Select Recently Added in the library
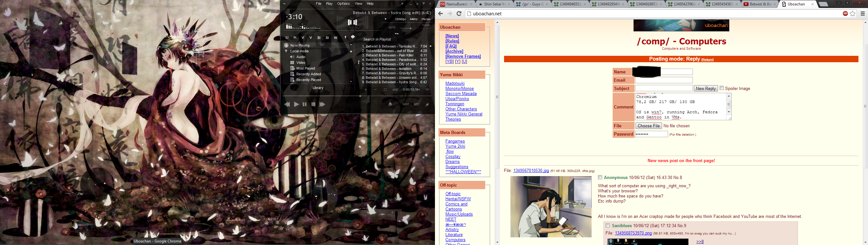The height and width of the screenshot is (245, 868). [x=309, y=74]
